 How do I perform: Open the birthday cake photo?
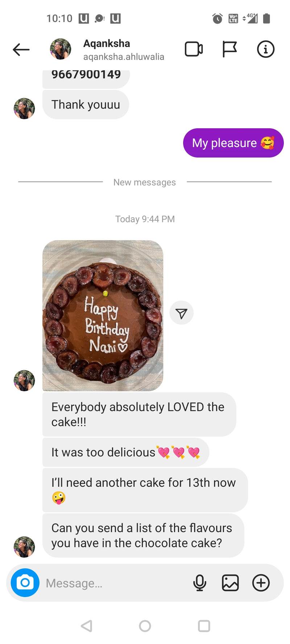[x=103, y=315]
